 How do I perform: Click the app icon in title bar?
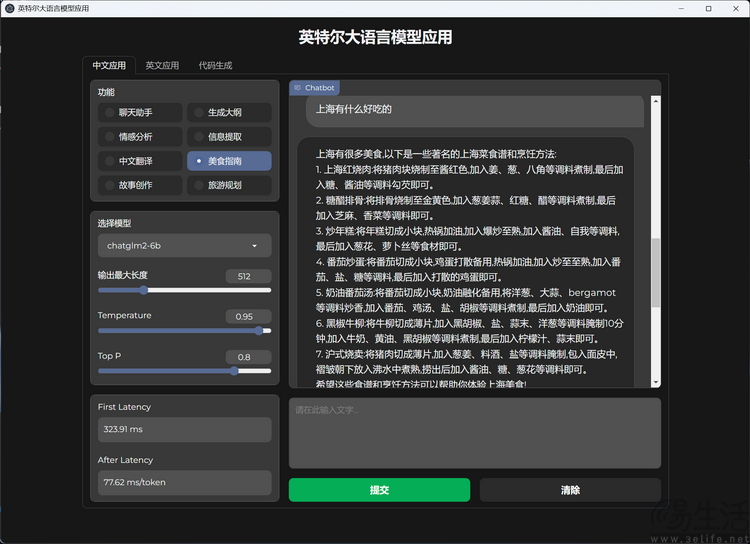9,8
